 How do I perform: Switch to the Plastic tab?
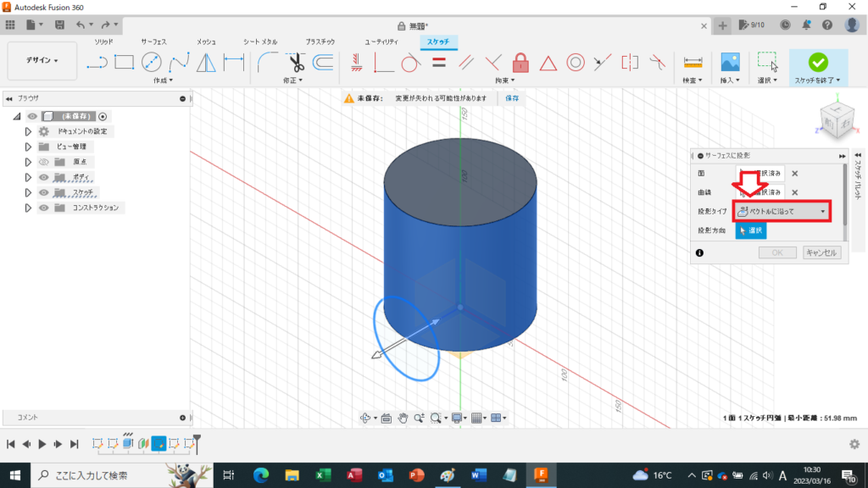tap(320, 42)
